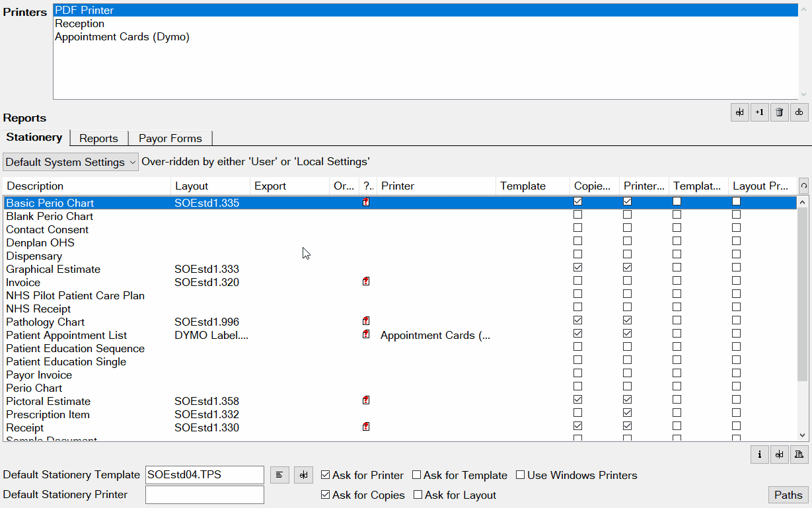Screen dimensions: 812x508
Task: Enable the 'Ask for Template' checkbox
Action: [417, 475]
